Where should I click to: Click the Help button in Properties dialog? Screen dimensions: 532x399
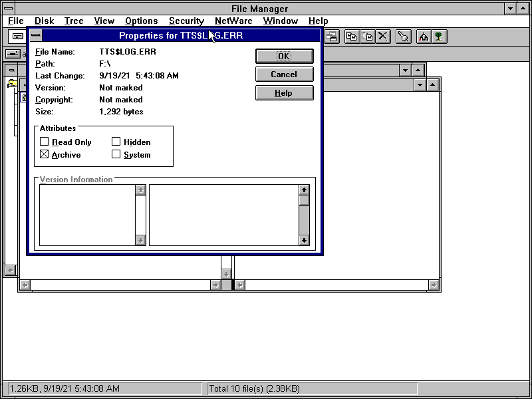click(x=285, y=92)
